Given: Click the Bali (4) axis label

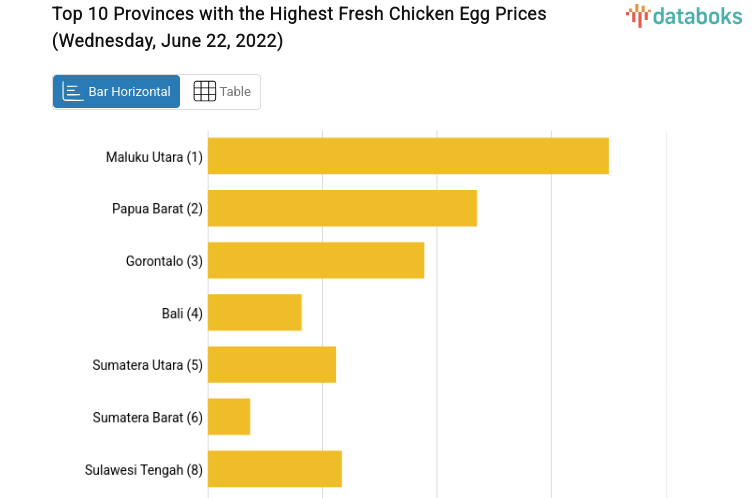Looking at the screenshot, I should point(182,313).
